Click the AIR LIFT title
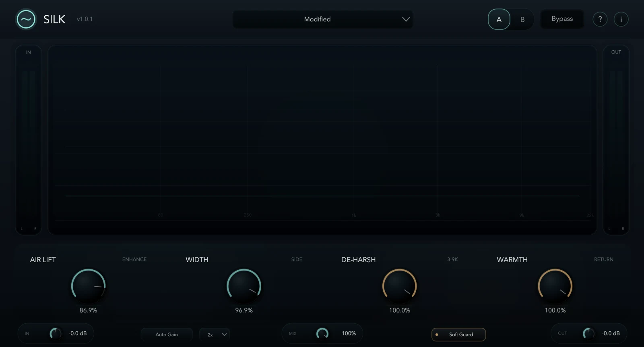Image resolution: width=644 pixels, height=347 pixels. click(x=43, y=260)
